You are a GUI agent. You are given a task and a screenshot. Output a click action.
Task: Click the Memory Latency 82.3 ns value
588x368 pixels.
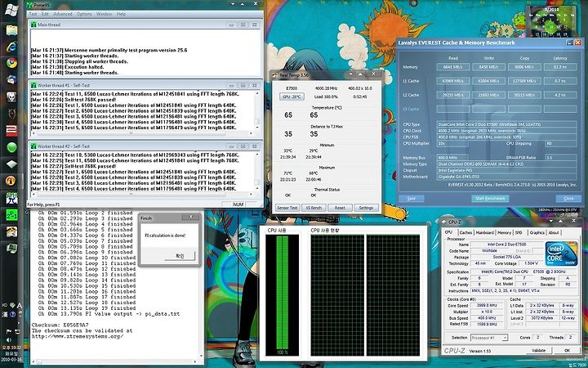(x=560, y=67)
